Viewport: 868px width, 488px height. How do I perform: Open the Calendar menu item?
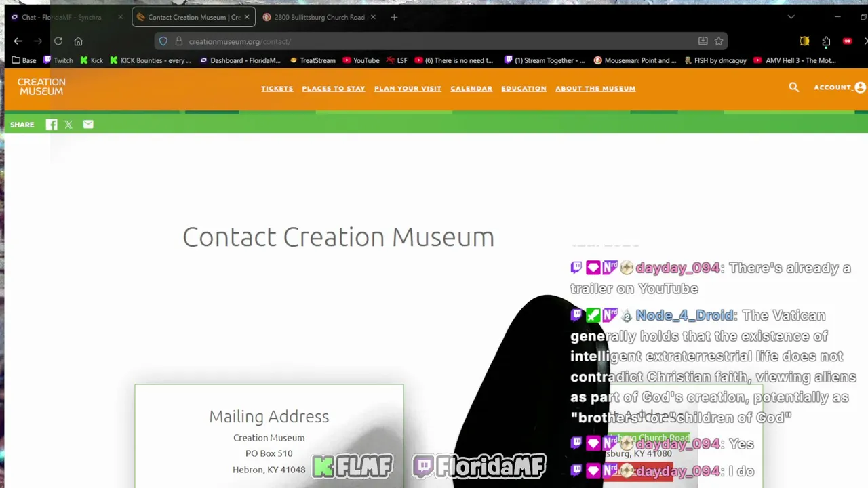pos(471,89)
